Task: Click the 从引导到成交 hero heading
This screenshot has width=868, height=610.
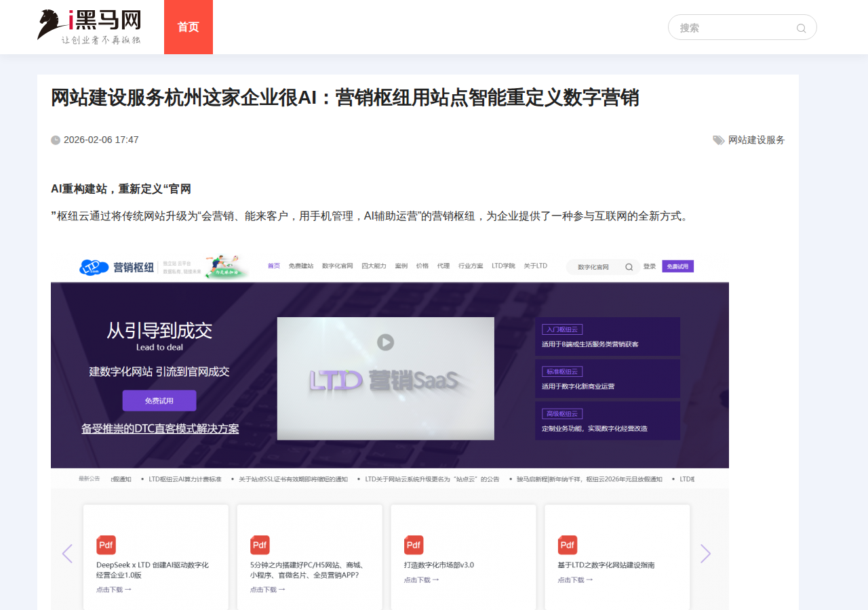Action: click(159, 331)
